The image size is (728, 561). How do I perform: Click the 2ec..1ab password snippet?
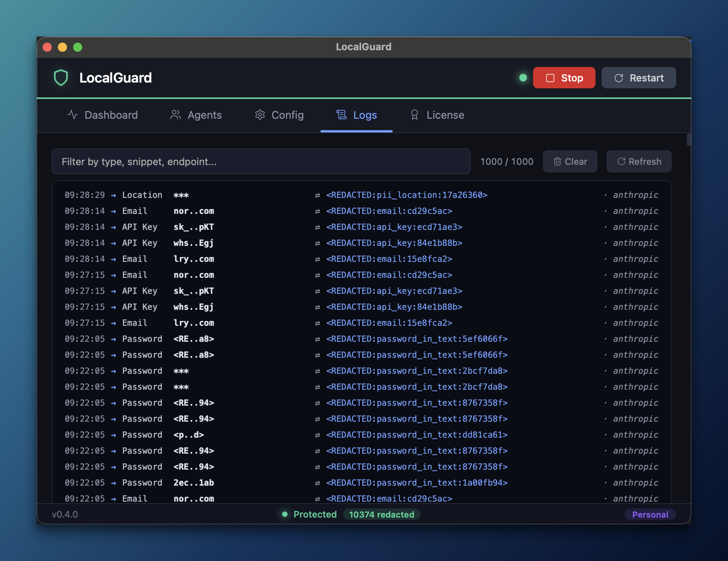[193, 483]
